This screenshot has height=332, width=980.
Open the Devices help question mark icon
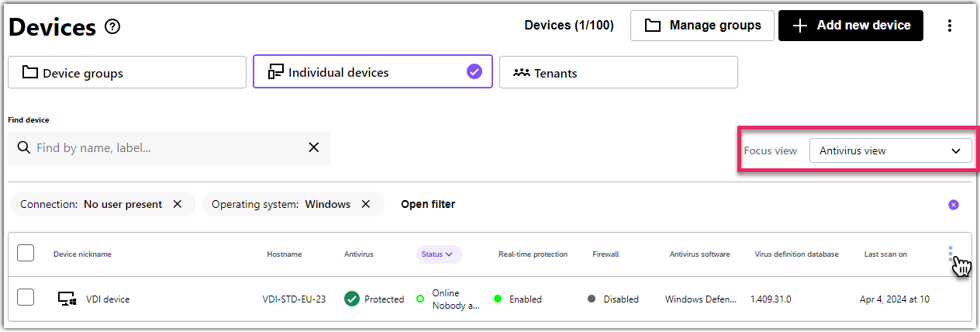(112, 27)
